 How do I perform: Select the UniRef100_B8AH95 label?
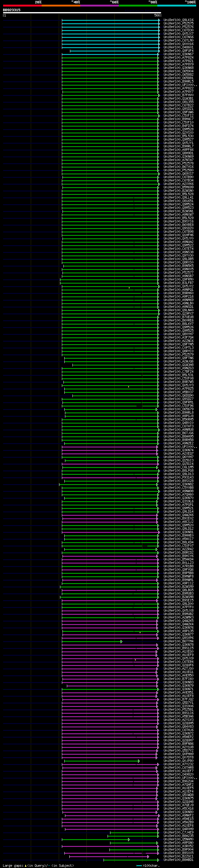point(179,436)
